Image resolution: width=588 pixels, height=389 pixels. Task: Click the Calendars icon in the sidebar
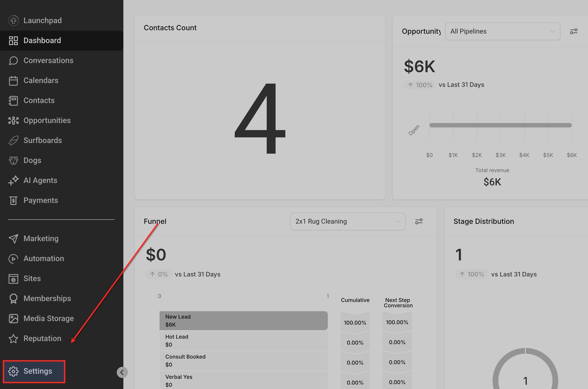tap(13, 81)
